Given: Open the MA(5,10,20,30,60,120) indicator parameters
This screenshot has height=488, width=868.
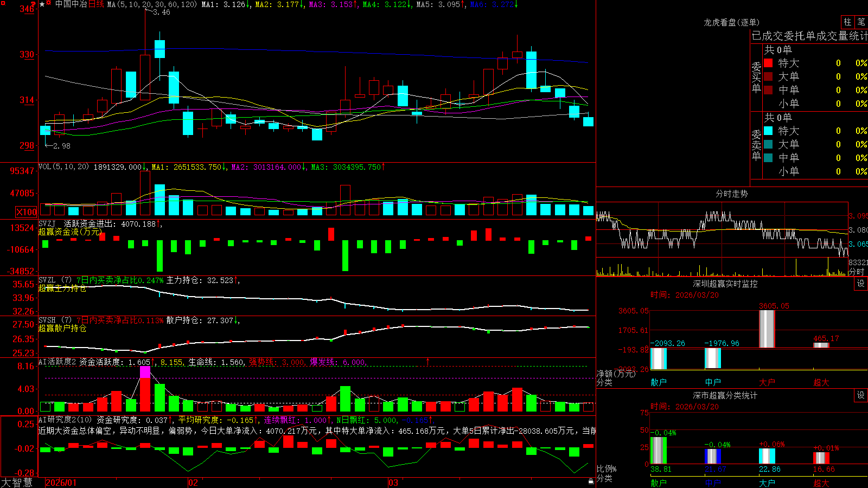Looking at the screenshot, I should (x=152, y=4).
